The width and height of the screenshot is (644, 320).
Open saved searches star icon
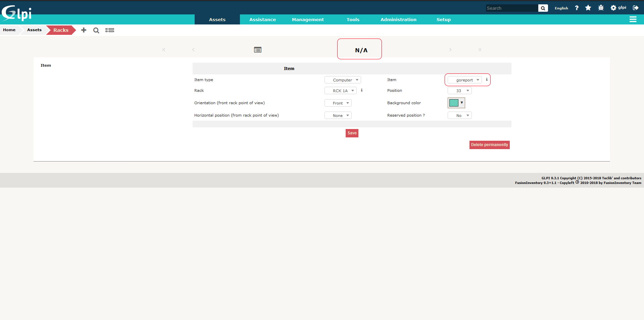[x=588, y=8]
